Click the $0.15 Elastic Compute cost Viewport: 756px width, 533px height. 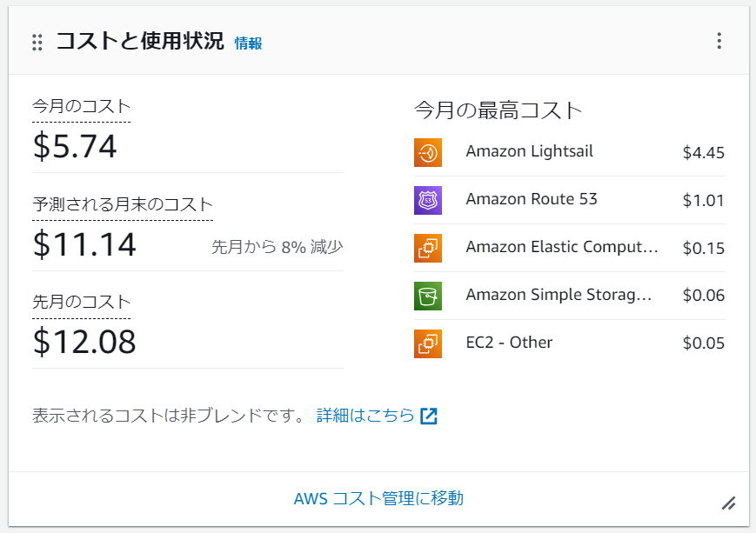point(704,248)
